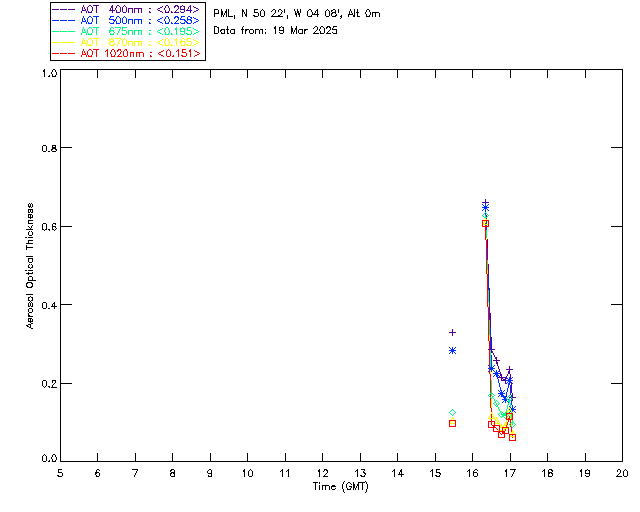
Task: Click the AOT 1020nm legend entry
Action: click(126, 53)
